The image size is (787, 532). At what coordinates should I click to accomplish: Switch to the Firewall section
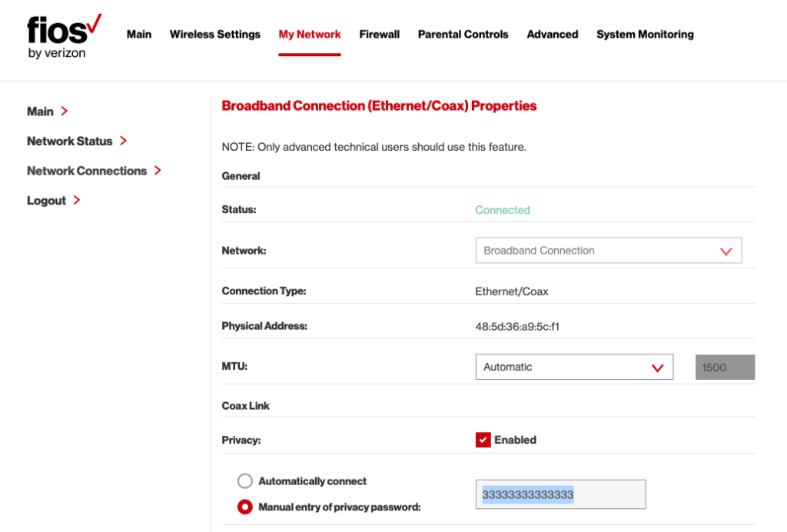[x=379, y=34]
